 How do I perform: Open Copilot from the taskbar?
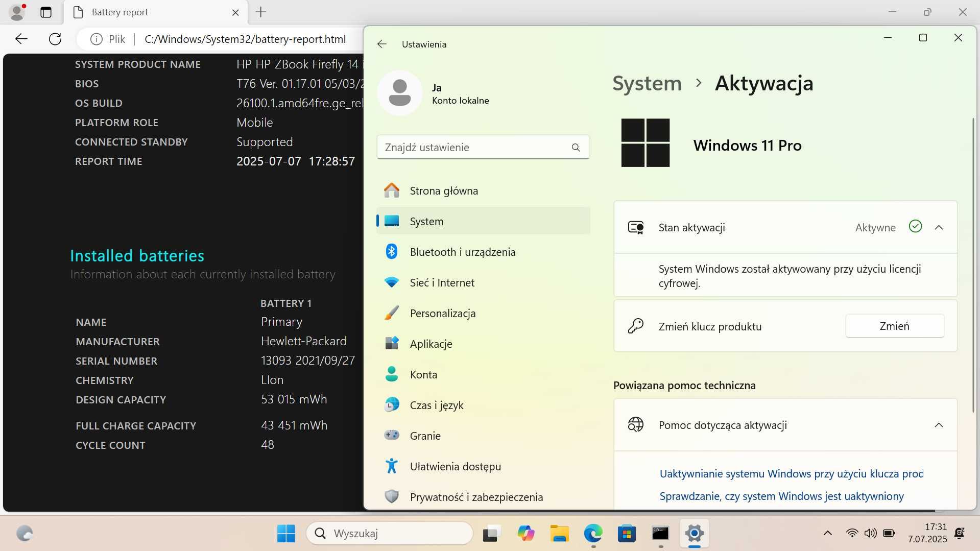[x=525, y=534]
